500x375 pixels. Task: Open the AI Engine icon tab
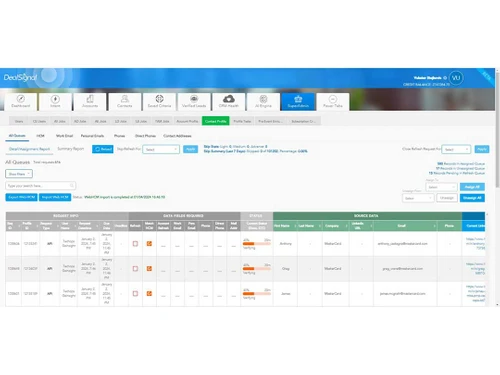pyautogui.click(x=263, y=102)
